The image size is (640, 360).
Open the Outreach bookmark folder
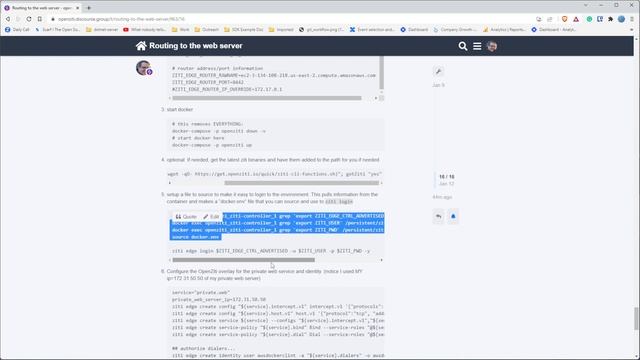pyautogui.click(x=207, y=30)
